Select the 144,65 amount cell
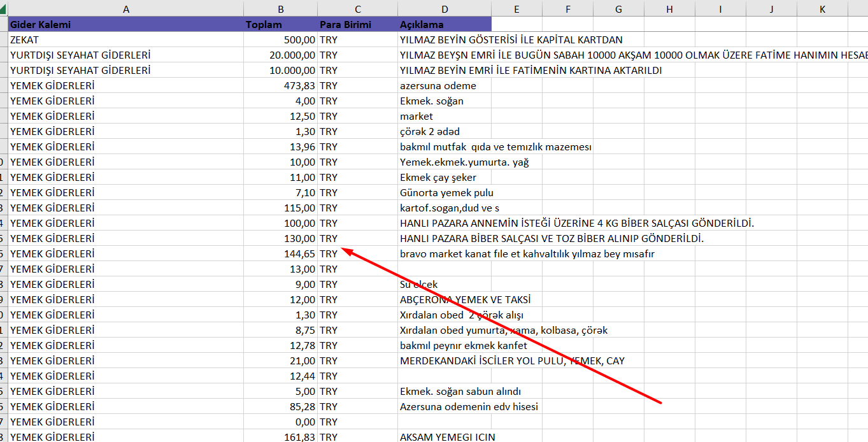The width and height of the screenshot is (868, 442). 280,253
